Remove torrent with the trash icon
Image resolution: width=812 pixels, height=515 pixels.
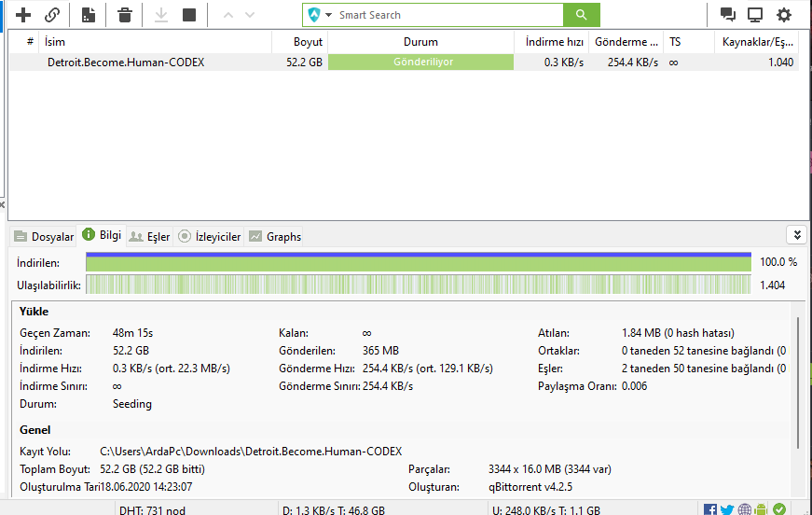click(125, 15)
